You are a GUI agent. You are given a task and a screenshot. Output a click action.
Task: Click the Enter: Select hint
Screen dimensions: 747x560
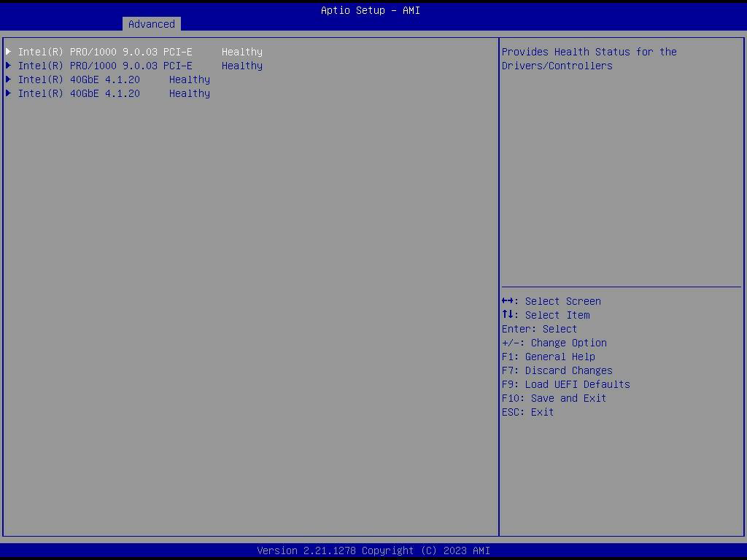(539, 329)
